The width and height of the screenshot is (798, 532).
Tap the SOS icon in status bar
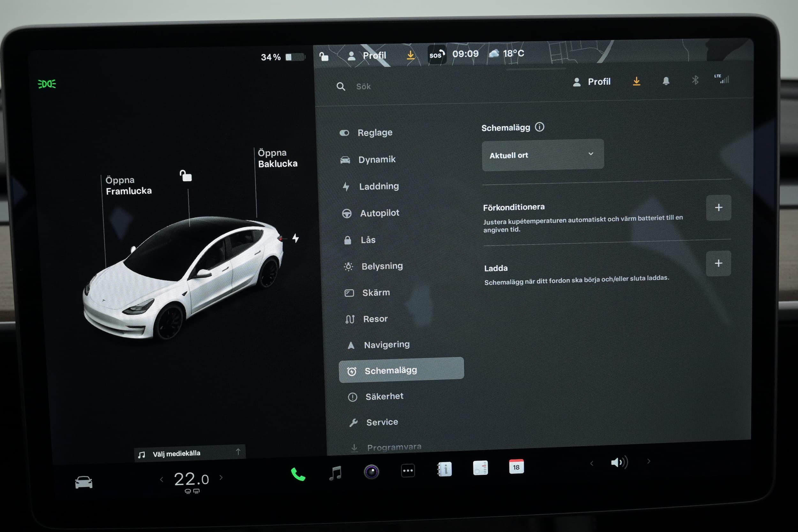436,55
